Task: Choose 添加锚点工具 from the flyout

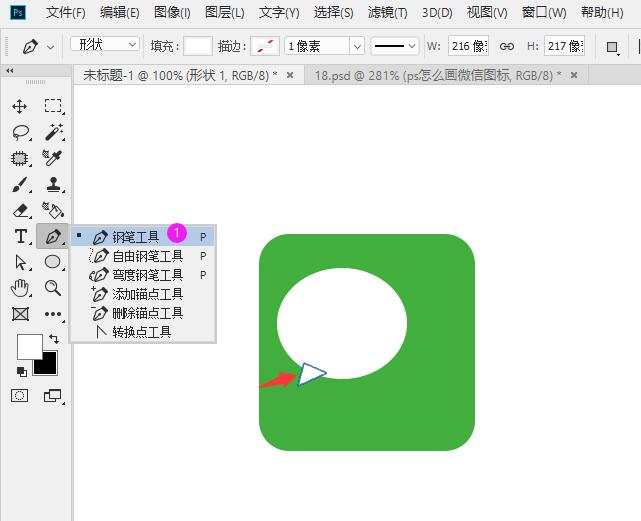Action: tap(143, 294)
